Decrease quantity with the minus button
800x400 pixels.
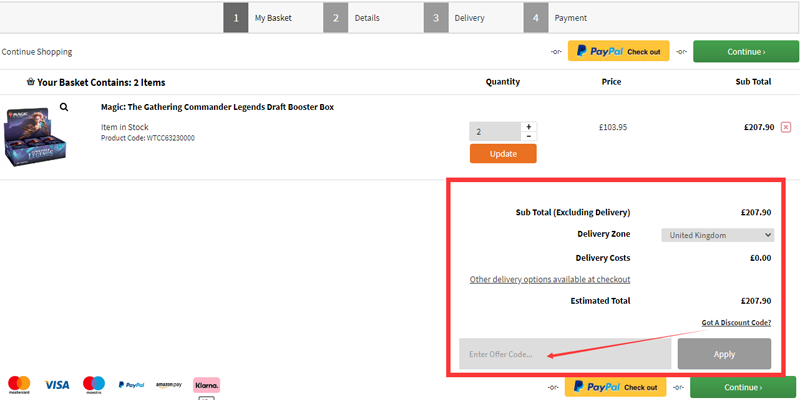(529, 136)
